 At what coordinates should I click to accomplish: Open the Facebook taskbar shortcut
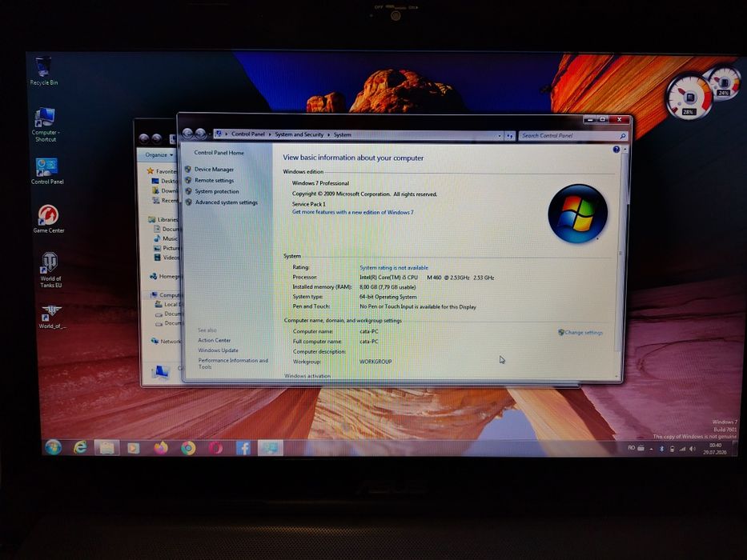tap(243, 448)
